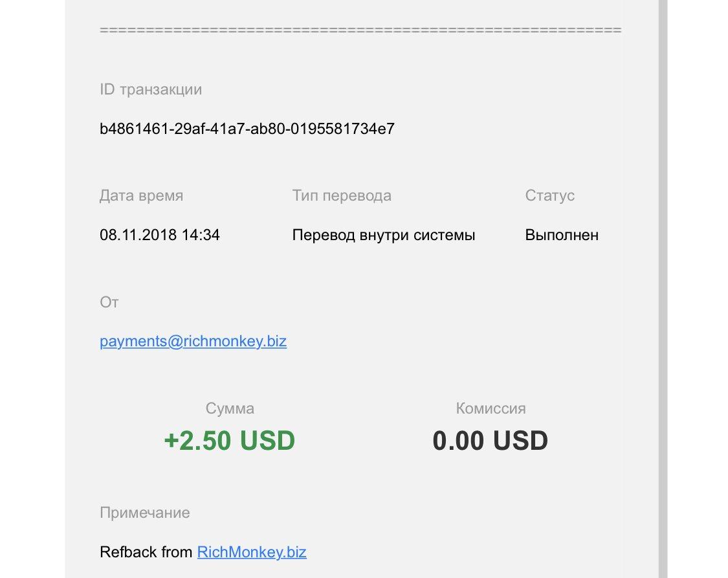The image size is (728, 578).
Task: Click the 'Refback from' note text
Action: [x=146, y=552]
